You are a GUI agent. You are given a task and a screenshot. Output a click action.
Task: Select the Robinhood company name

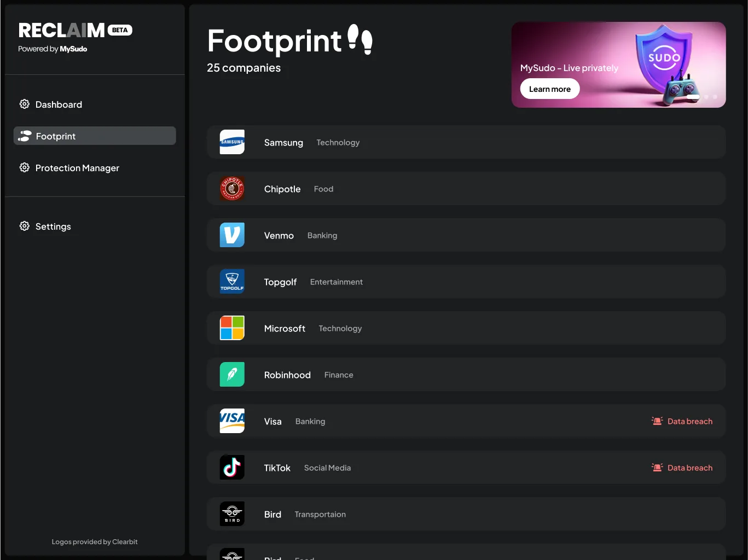tap(287, 375)
